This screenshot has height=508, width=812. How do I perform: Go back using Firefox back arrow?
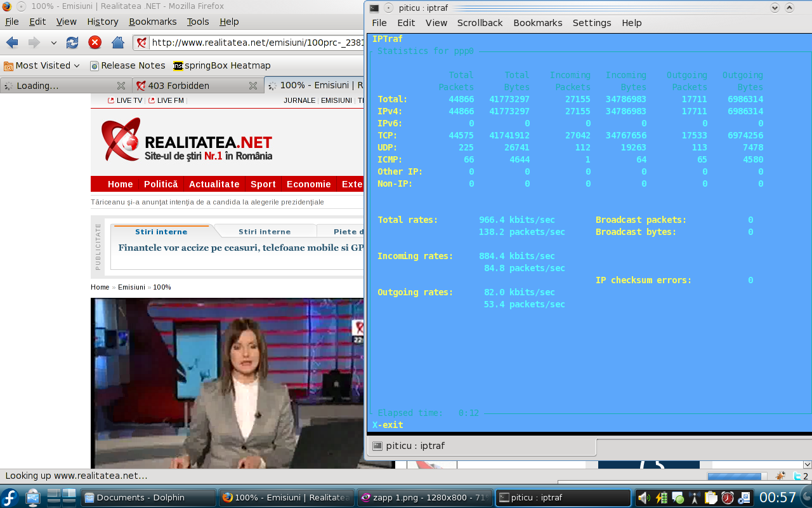click(x=12, y=43)
